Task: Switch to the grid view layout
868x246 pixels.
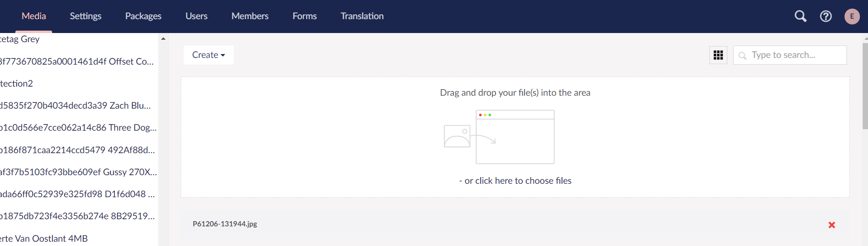Action: coord(718,55)
